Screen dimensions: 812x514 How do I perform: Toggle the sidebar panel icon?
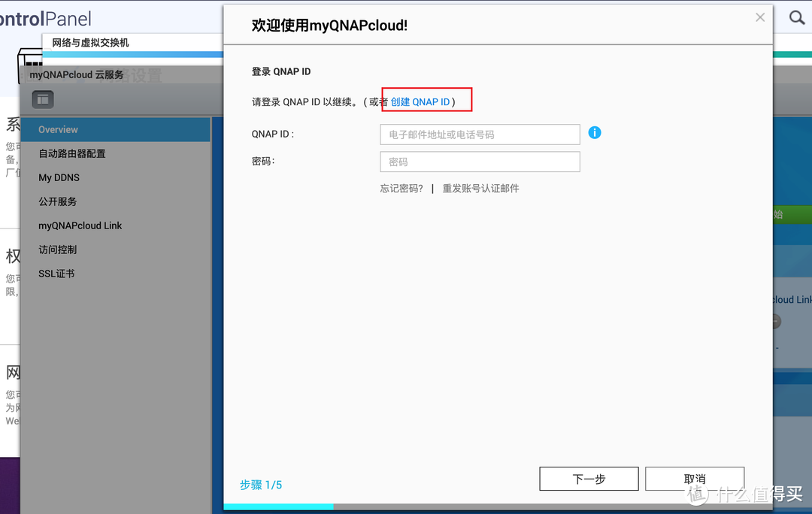[43, 98]
